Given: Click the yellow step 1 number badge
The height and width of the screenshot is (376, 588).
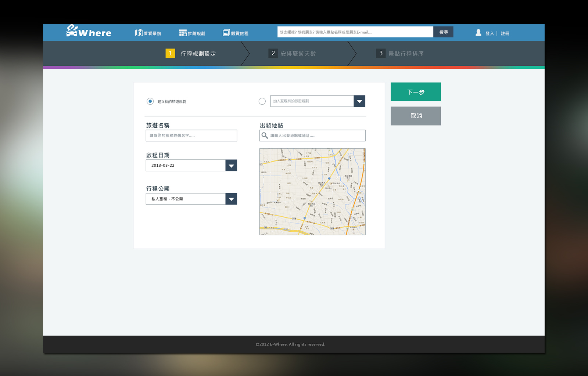Looking at the screenshot, I should pyautogui.click(x=170, y=53).
